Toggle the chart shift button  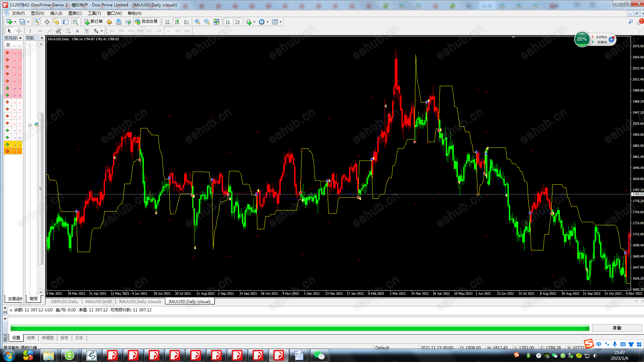pos(237,22)
